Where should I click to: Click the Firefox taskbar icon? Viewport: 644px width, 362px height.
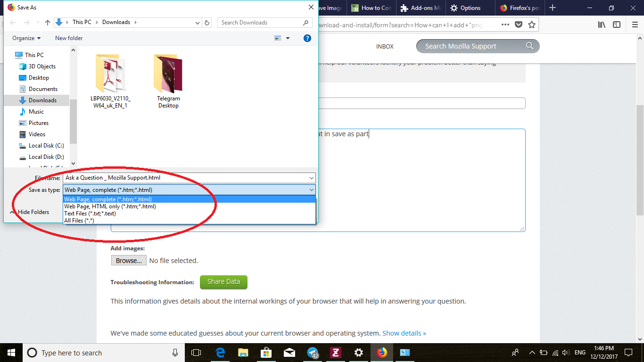(382, 353)
